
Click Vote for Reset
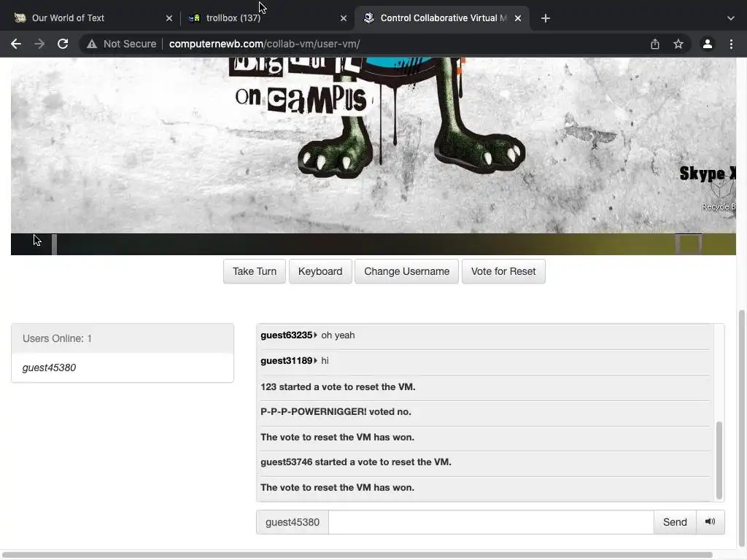(503, 271)
